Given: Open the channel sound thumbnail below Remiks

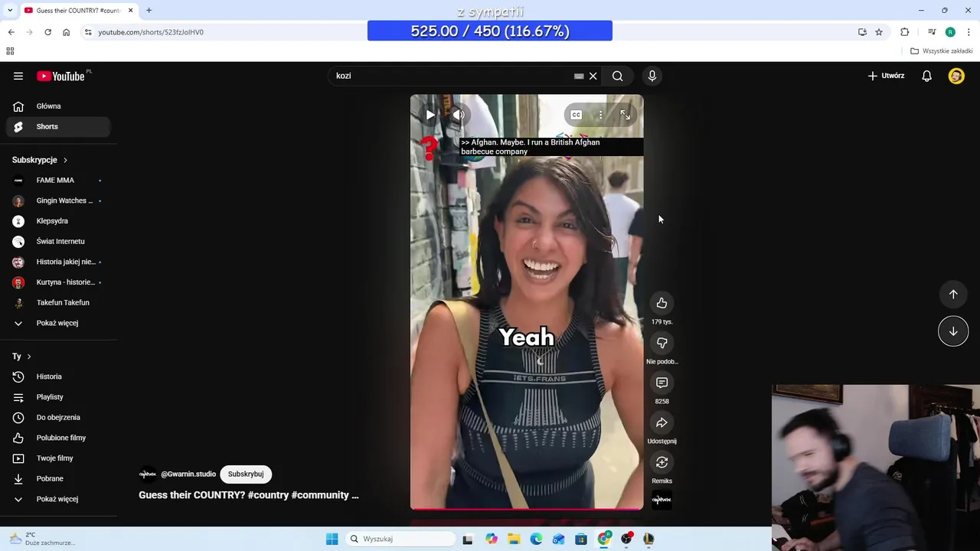Looking at the screenshot, I should pos(661,500).
